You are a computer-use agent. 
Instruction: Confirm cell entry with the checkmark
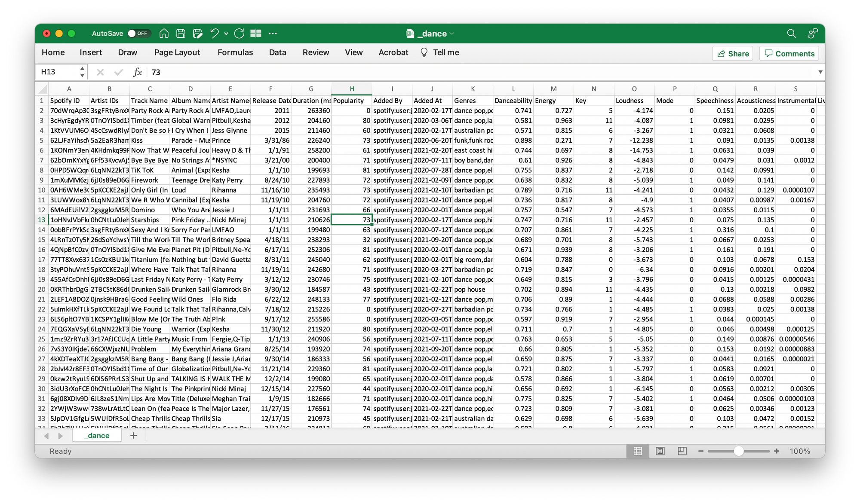(x=119, y=72)
